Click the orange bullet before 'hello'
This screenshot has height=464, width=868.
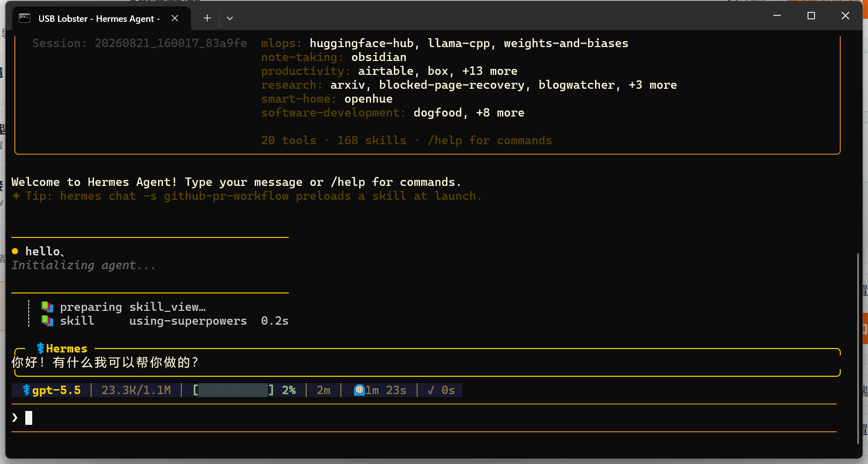click(x=15, y=251)
